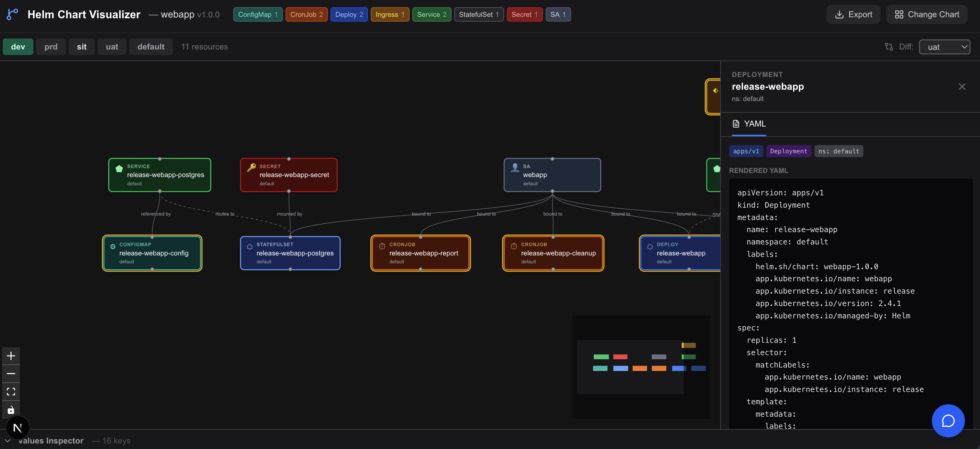Click the 'mounted by' edge label
Screen dimensions: 980x449
[x=290, y=214]
